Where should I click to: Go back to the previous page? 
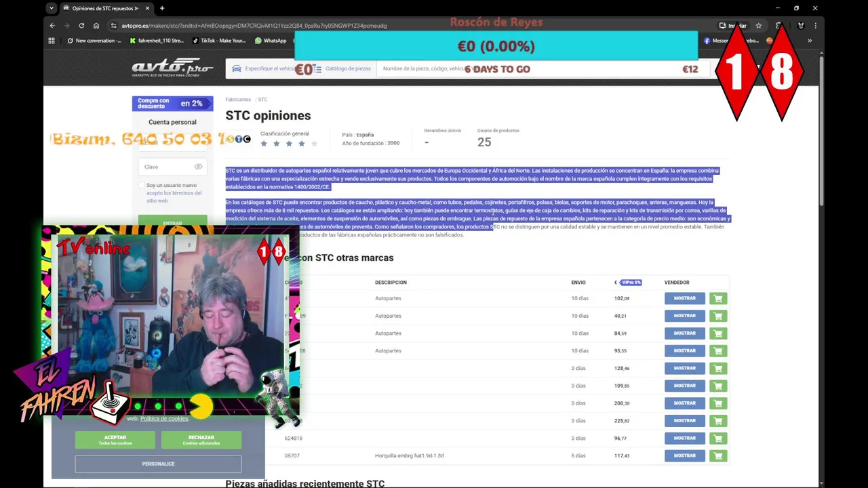point(52,26)
